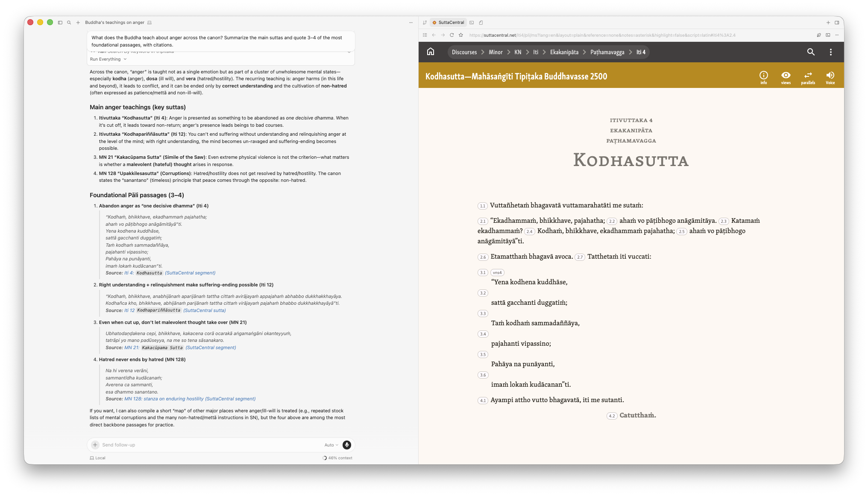The height and width of the screenshot is (496, 868).
Task: Open Iti 4 source link in chat
Action: click(129, 273)
